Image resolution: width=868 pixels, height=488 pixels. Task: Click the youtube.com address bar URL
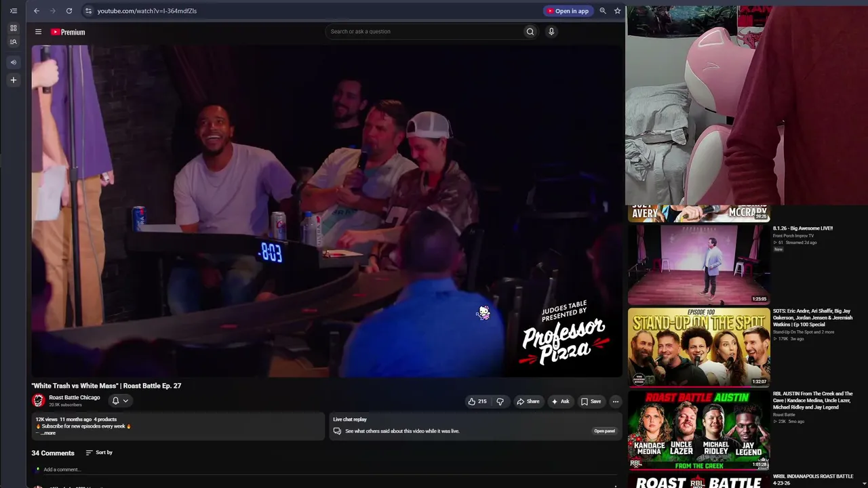[x=147, y=11]
